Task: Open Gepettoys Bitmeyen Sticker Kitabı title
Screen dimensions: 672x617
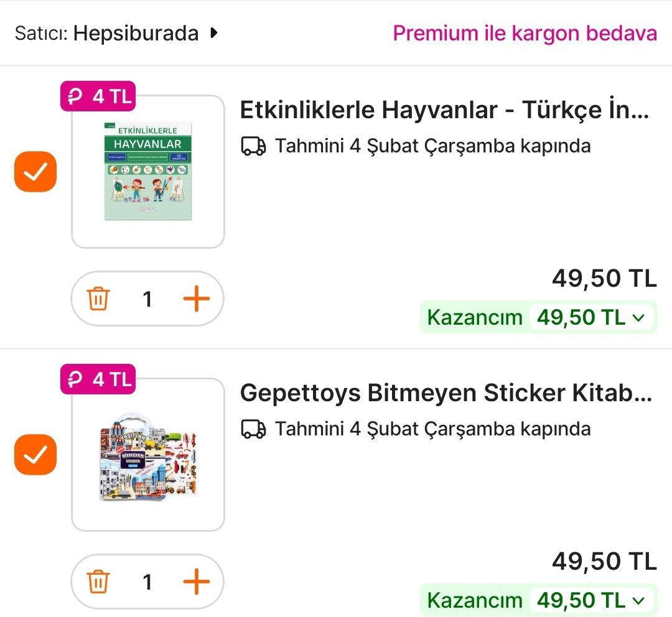Action: tap(446, 393)
